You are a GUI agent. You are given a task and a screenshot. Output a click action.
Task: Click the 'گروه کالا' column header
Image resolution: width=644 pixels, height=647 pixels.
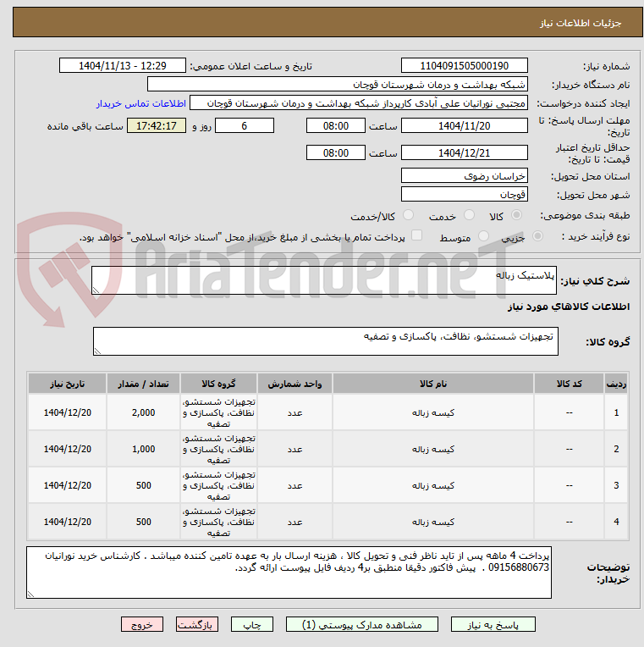pos(218,384)
